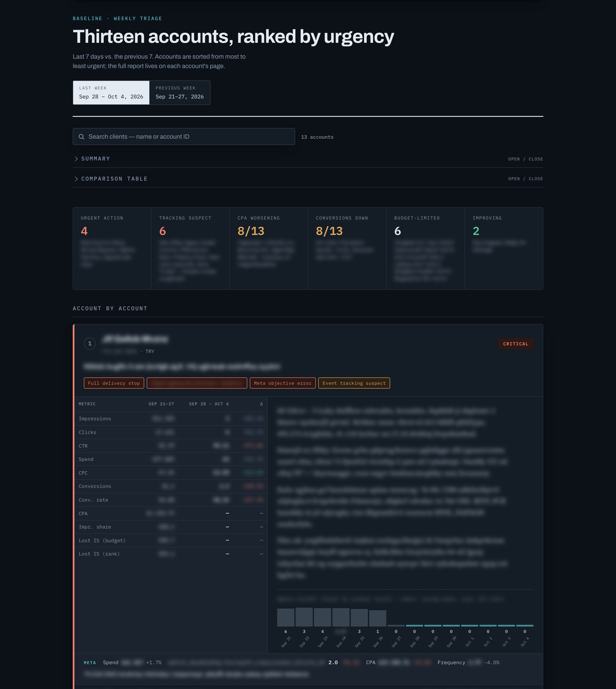Click the Δ column header
The image size is (616, 689).
click(261, 404)
